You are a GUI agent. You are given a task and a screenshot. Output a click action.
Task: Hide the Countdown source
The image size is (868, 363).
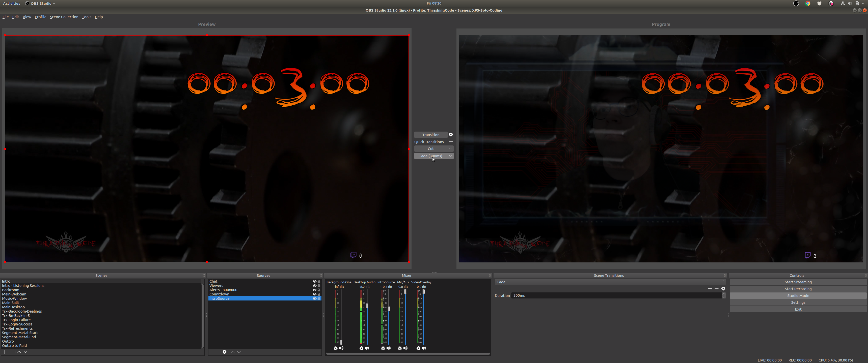click(x=314, y=294)
